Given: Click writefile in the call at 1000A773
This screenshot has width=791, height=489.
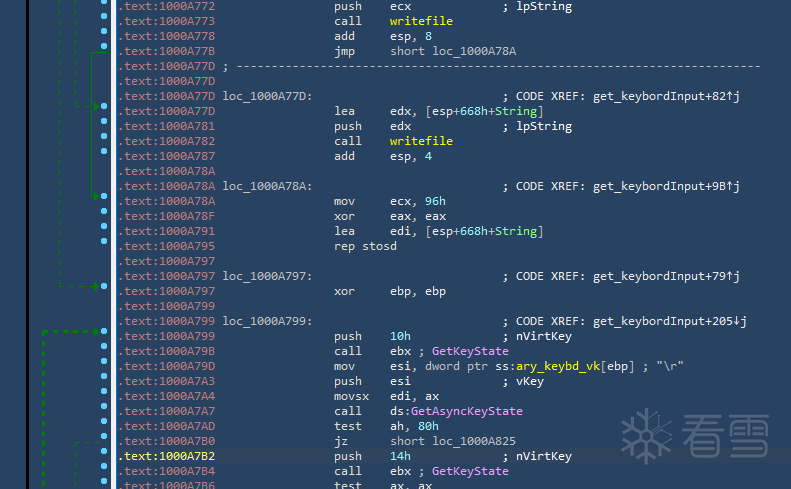Looking at the screenshot, I should [421, 21].
